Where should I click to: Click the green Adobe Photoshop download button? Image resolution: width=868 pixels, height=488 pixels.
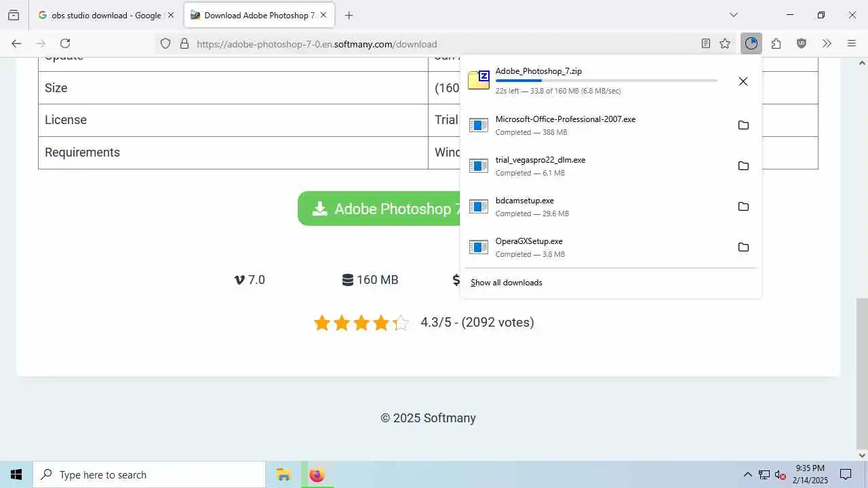point(380,209)
